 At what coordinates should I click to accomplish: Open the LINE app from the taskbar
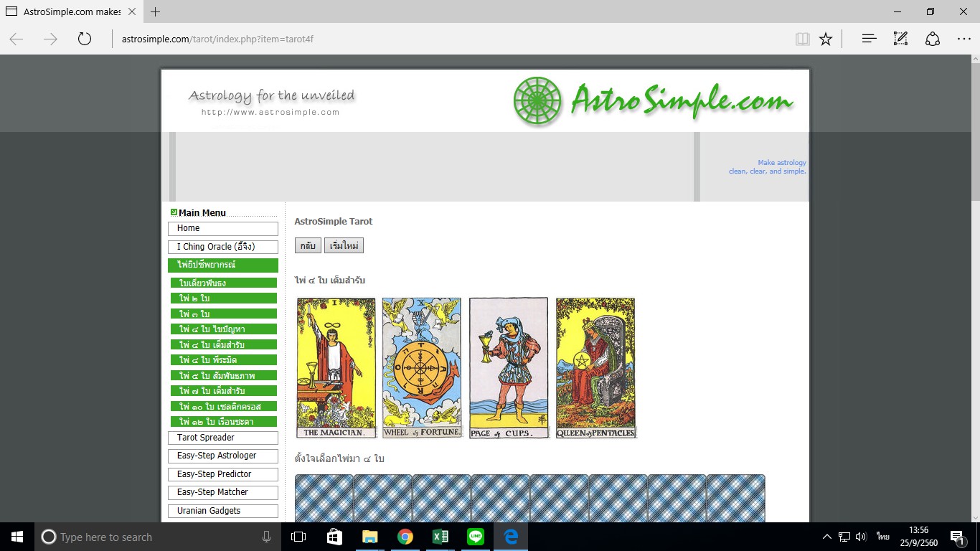click(476, 537)
